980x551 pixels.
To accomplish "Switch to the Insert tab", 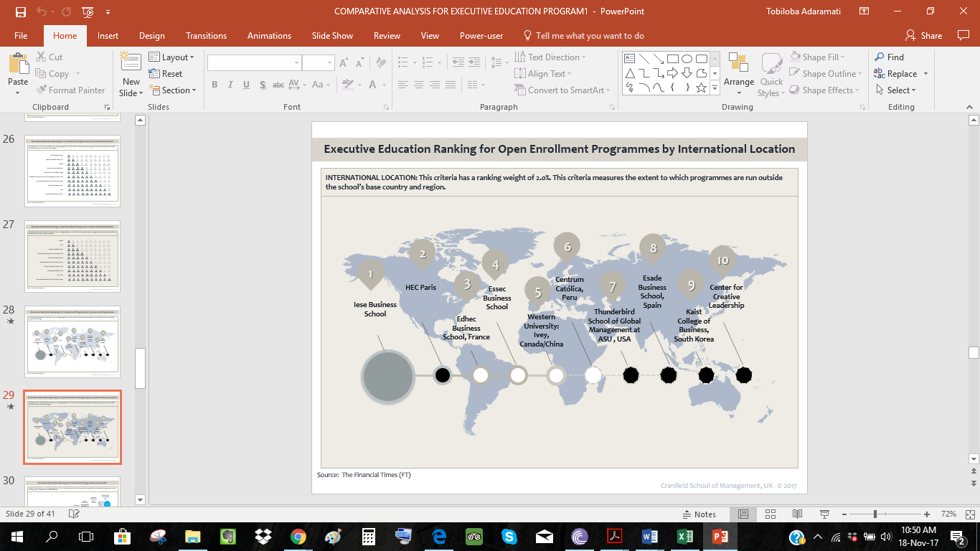I will 108,36.
